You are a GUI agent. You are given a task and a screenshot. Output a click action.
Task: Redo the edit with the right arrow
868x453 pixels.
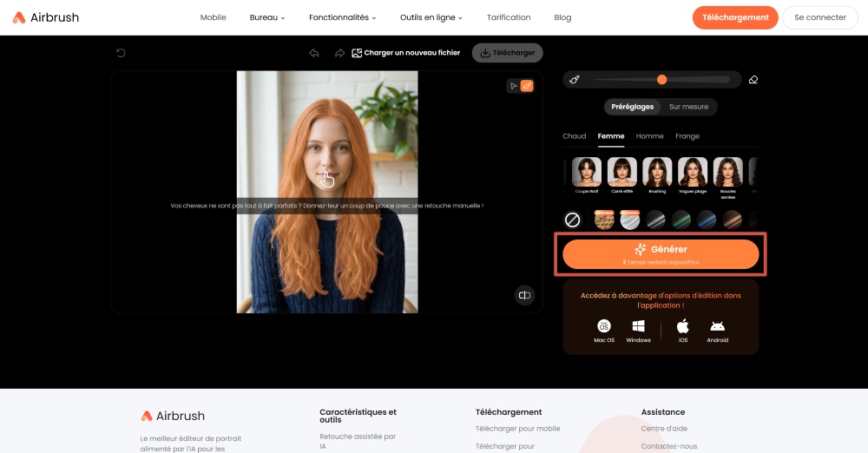coord(339,53)
